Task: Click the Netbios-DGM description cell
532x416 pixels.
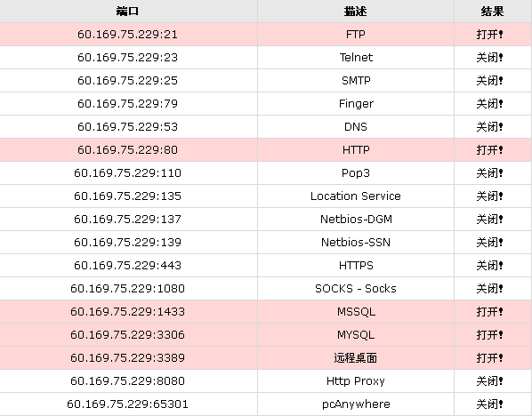Action: 356,220
